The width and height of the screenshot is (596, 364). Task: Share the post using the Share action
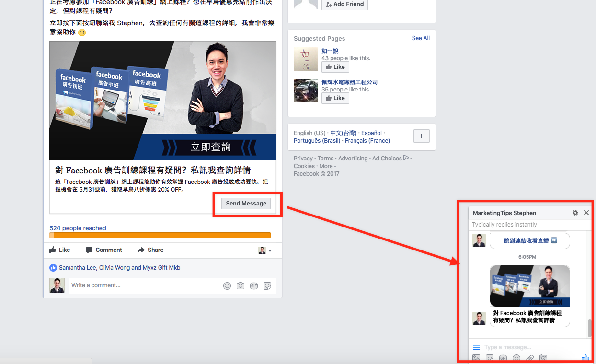150,250
